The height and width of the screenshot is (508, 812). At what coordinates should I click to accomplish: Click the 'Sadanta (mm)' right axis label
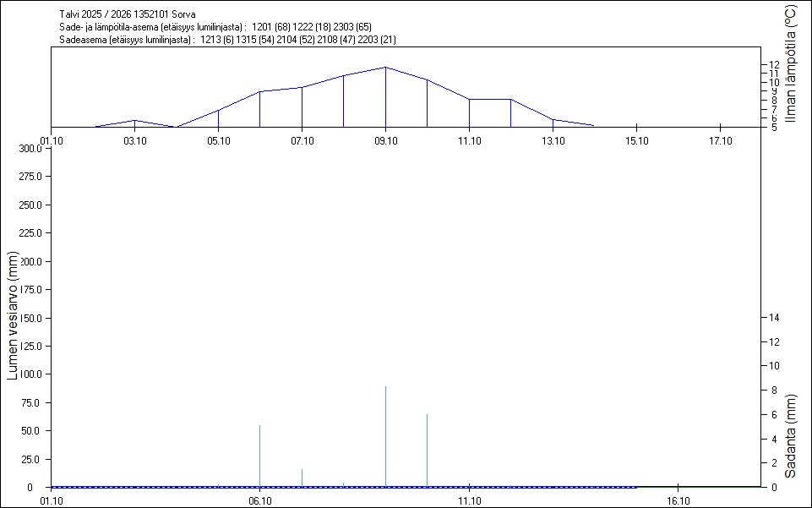(790, 435)
